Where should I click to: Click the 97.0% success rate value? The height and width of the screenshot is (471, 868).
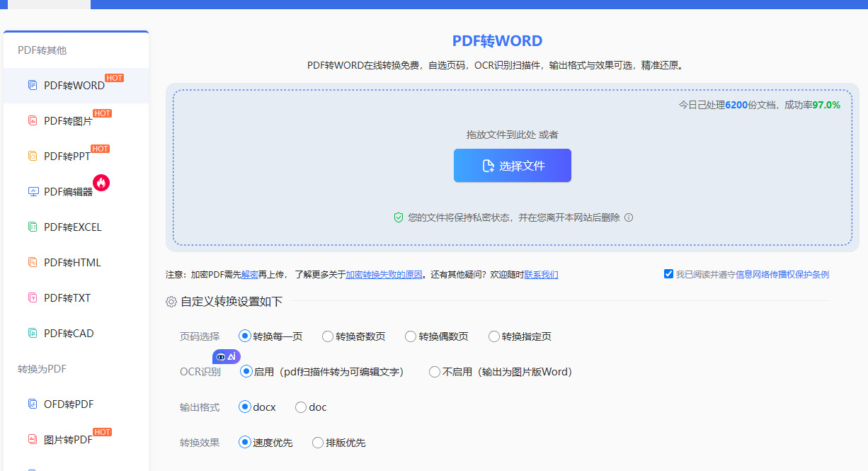pyautogui.click(x=826, y=105)
